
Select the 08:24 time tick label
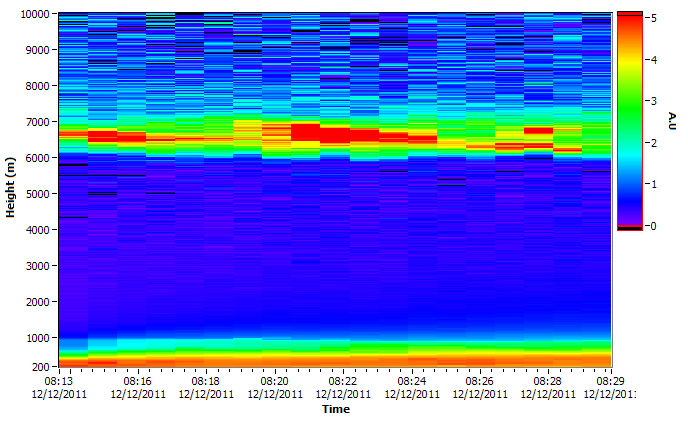pos(412,381)
